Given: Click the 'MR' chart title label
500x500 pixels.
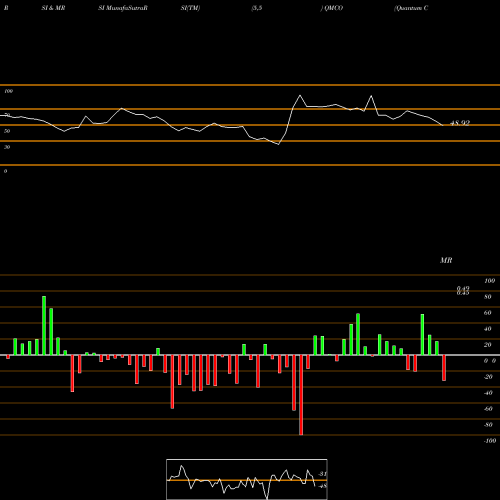Looking at the screenshot, I should 446,260.
